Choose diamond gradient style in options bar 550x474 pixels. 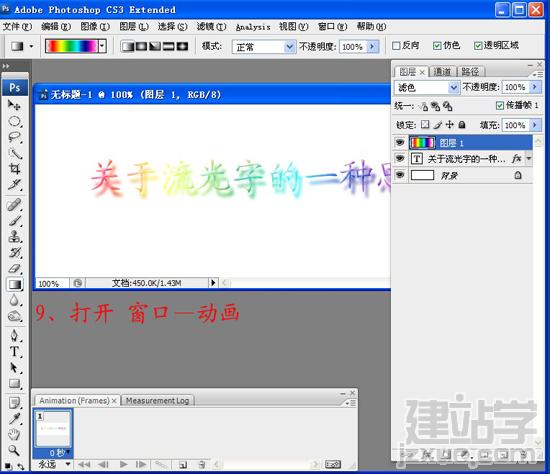point(182,46)
